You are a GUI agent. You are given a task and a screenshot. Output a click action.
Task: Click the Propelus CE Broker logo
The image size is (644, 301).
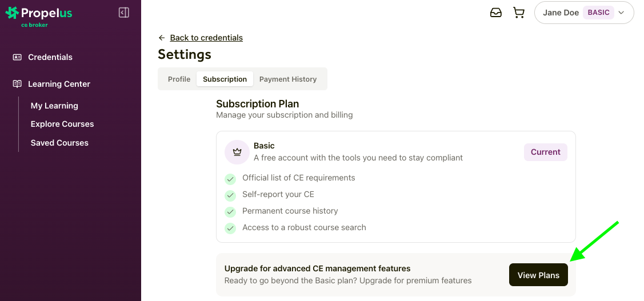coord(39,16)
